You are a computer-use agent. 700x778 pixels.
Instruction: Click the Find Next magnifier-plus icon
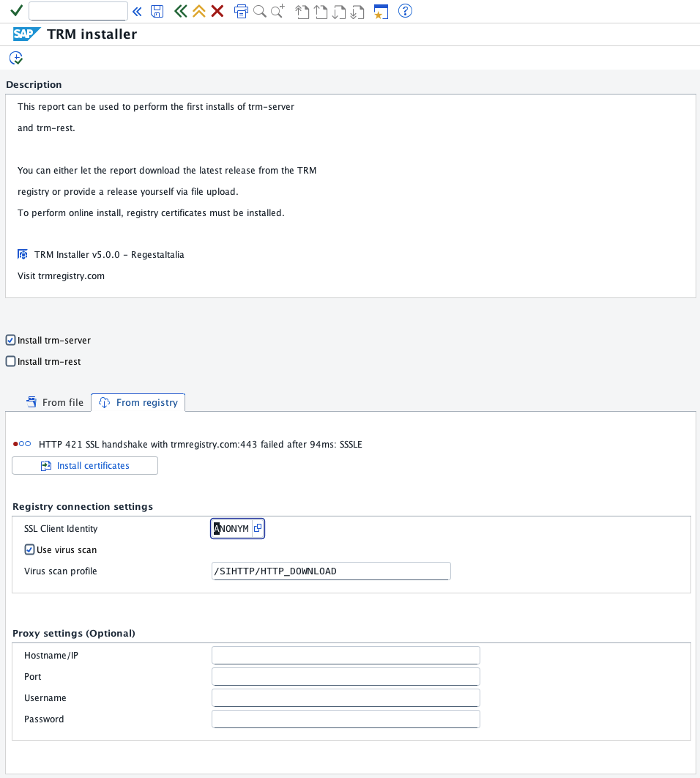(x=278, y=11)
